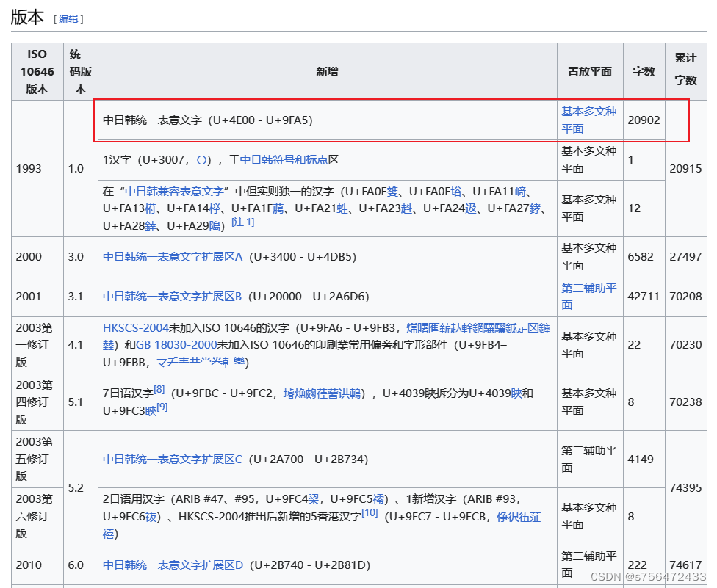
Task: Select the cell with value 42711
Action: [644, 297]
